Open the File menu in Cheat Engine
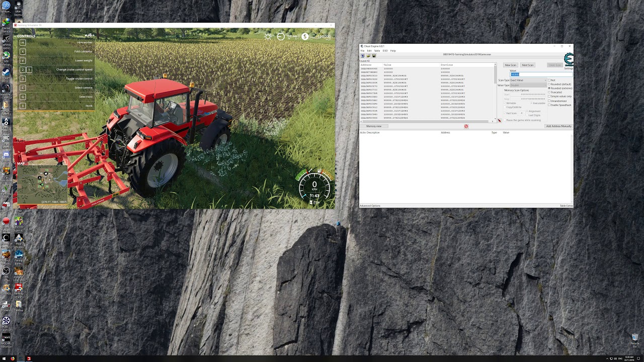Screen dimensions: 644x362 pos(362,51)
